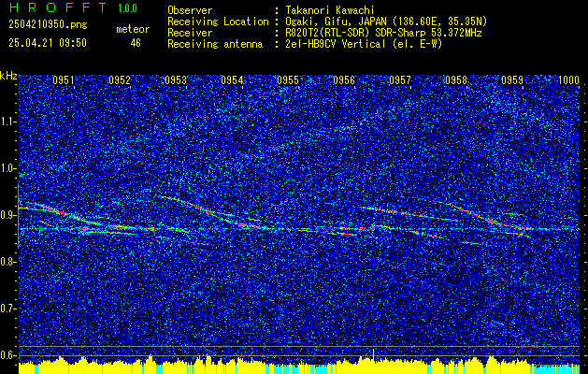Click the 0958 time marker
Viewport: 588px width, 374px height.
click(x=456, y=79)
